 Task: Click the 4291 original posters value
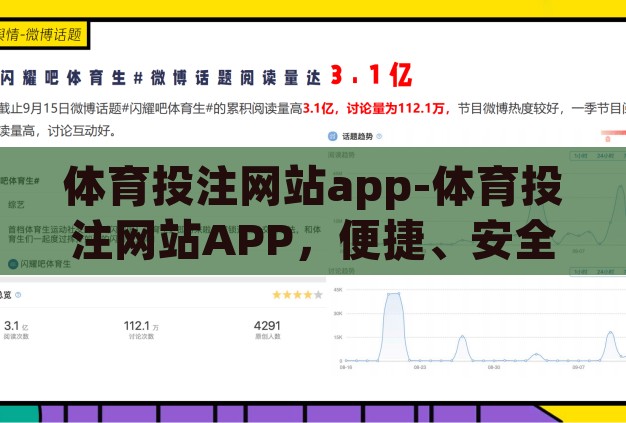coord(267,326)
